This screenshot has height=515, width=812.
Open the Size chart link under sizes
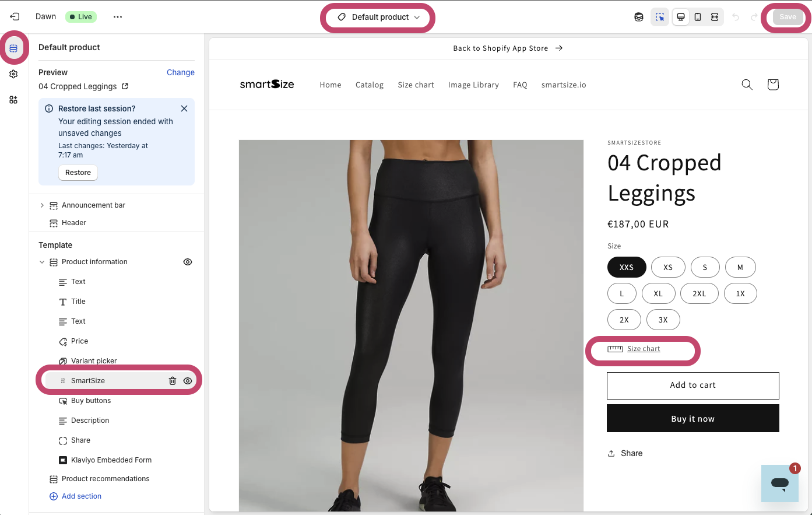[644, 349]
